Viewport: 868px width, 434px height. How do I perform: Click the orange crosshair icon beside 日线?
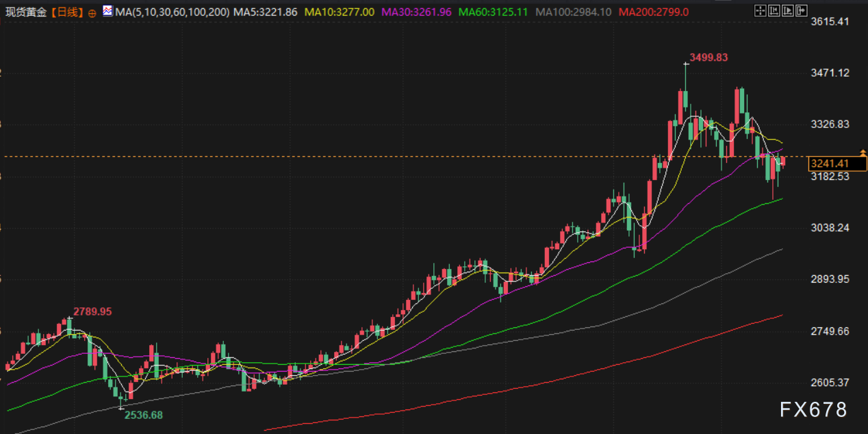(x=92, y=12)
